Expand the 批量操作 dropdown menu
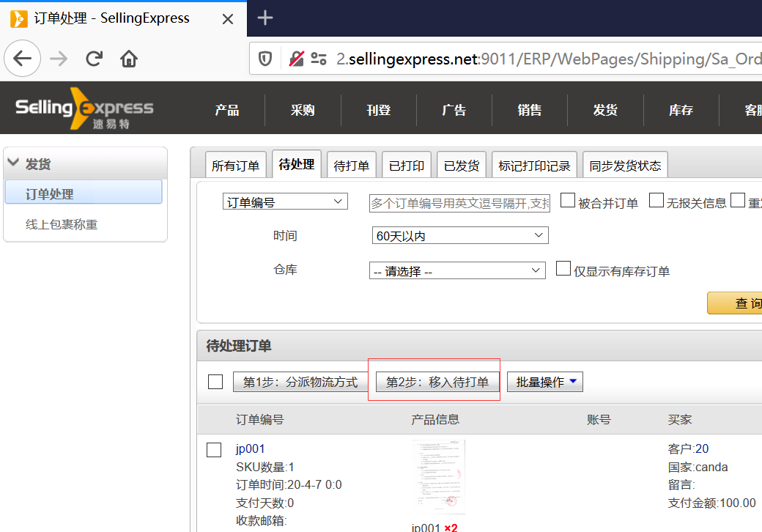 [545, 382]
